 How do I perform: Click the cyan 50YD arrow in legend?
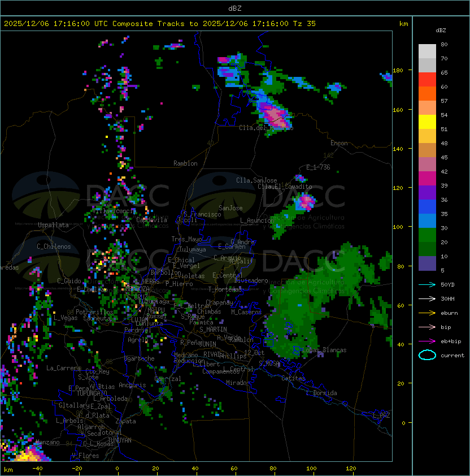pos(427,284)
